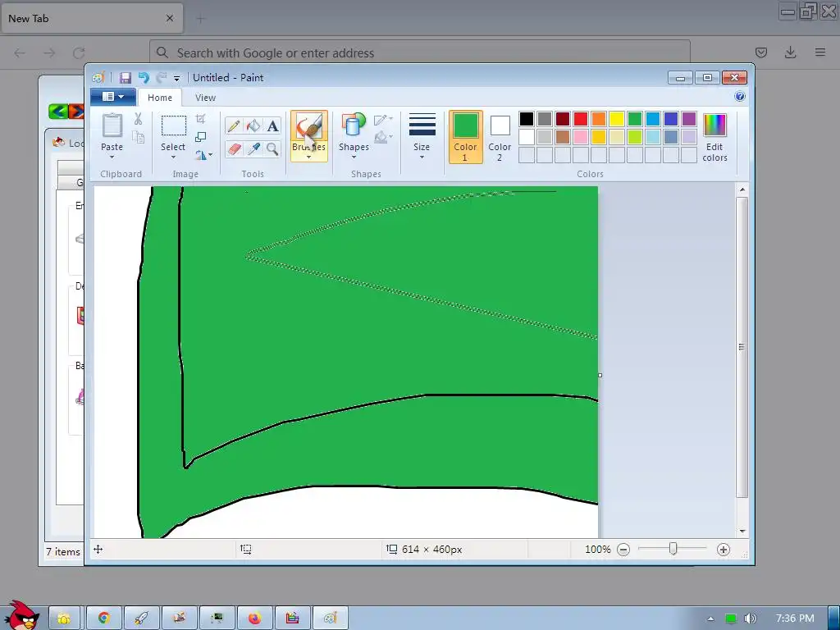The image size is (840, 630).
Task: Select the Eraser tool
Action: (x=234, y=148)
